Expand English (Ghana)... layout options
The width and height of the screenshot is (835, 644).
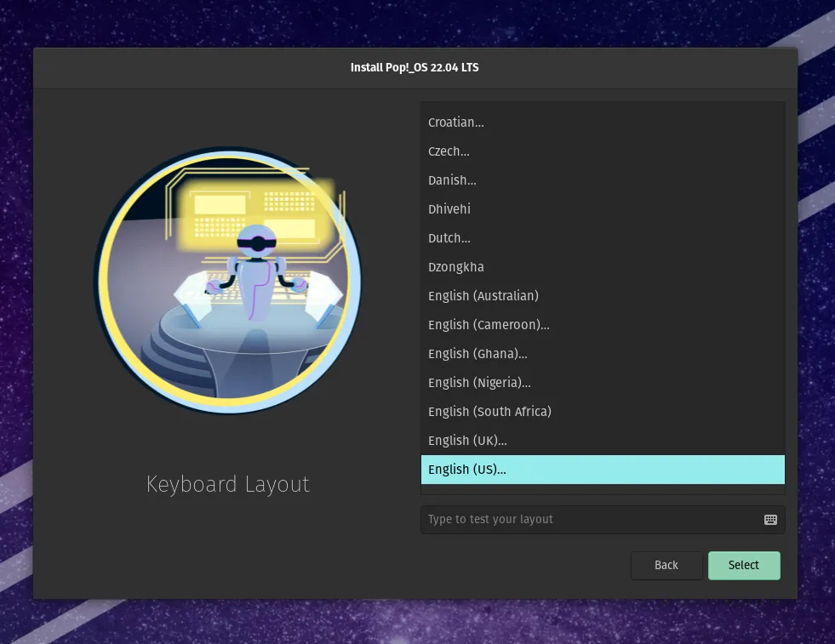coord(478,354)
